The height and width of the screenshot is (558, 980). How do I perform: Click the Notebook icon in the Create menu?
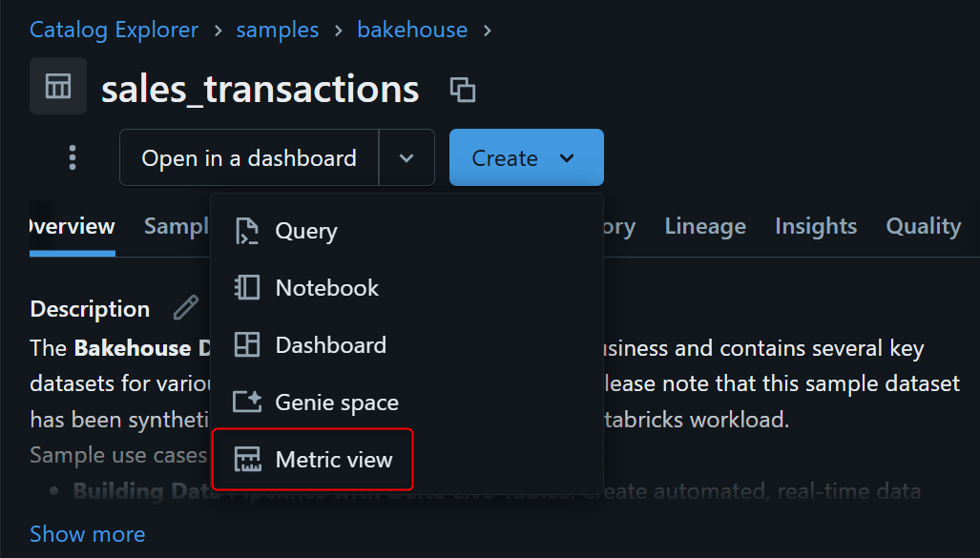(247, 288)
